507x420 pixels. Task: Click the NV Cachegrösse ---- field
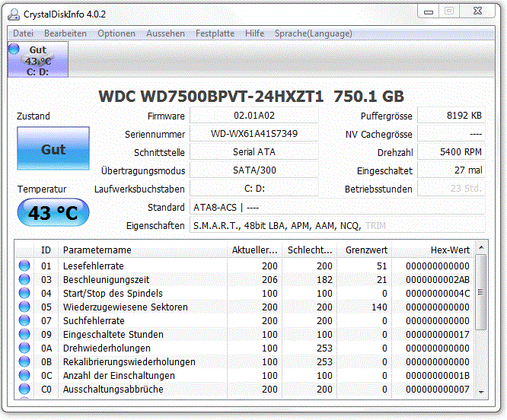tap(451, 133)
